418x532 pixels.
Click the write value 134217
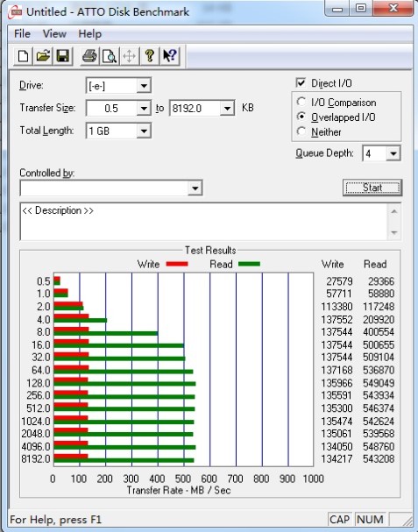(337, 459)
